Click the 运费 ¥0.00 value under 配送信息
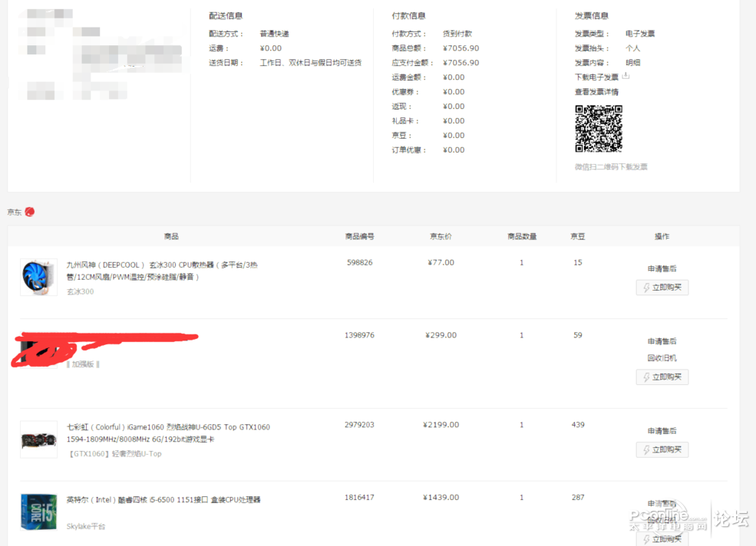 coord(270,48)
